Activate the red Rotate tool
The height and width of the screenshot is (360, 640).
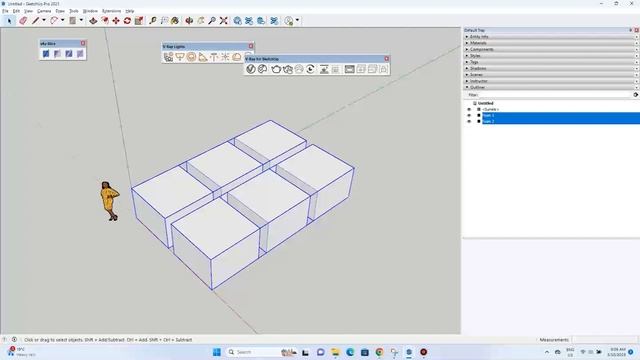point(127,20)
